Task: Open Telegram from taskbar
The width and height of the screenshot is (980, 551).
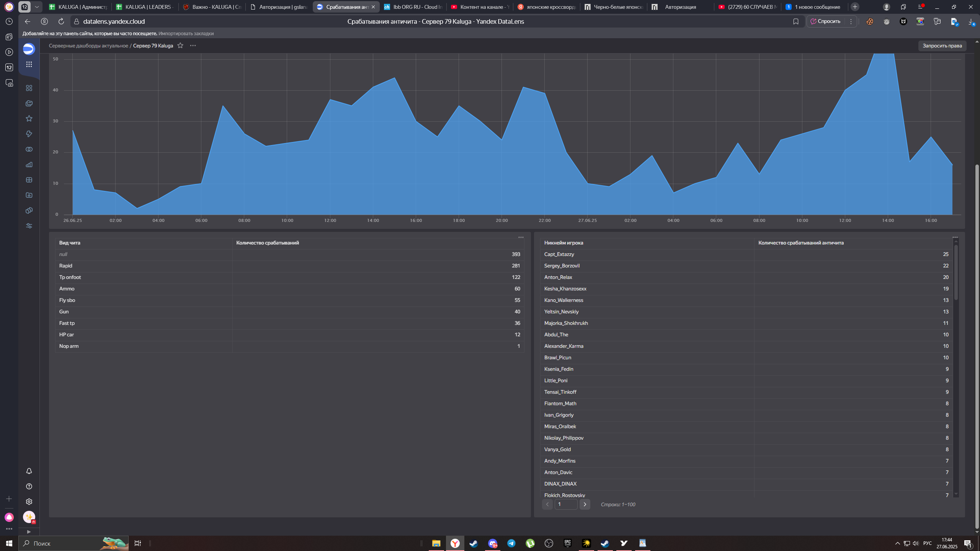Action: 511,543
